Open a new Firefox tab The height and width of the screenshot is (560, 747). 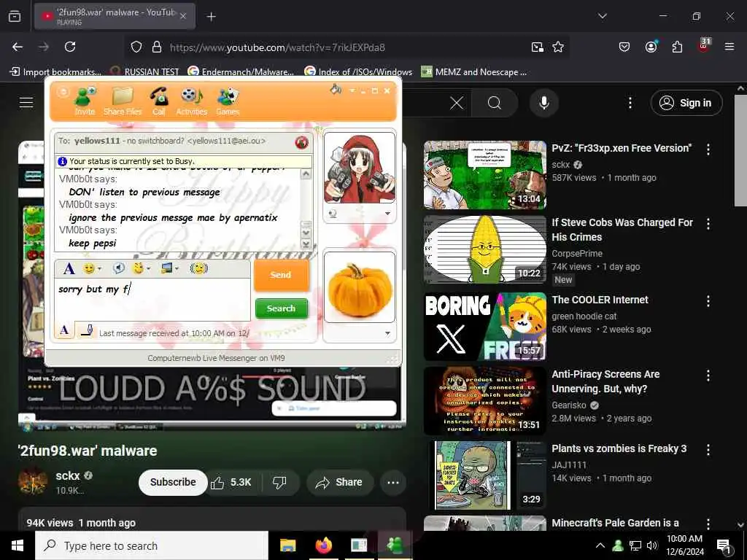click(211, 17)
